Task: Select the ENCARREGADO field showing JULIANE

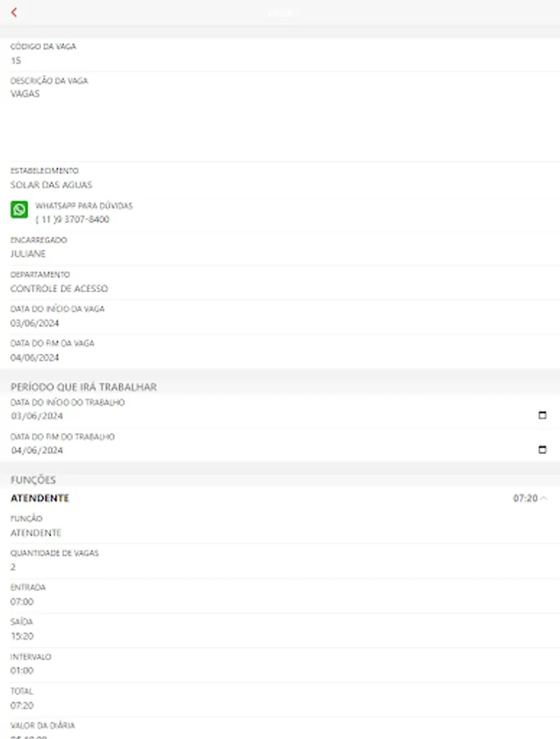Action: [x=25, y=254]
